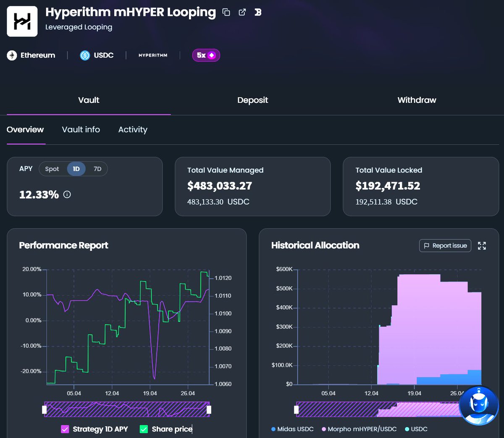Viewport: 504px width, 438px height.
Task: Click the Hyperithm curator logo
Action: tap(153, 55)
